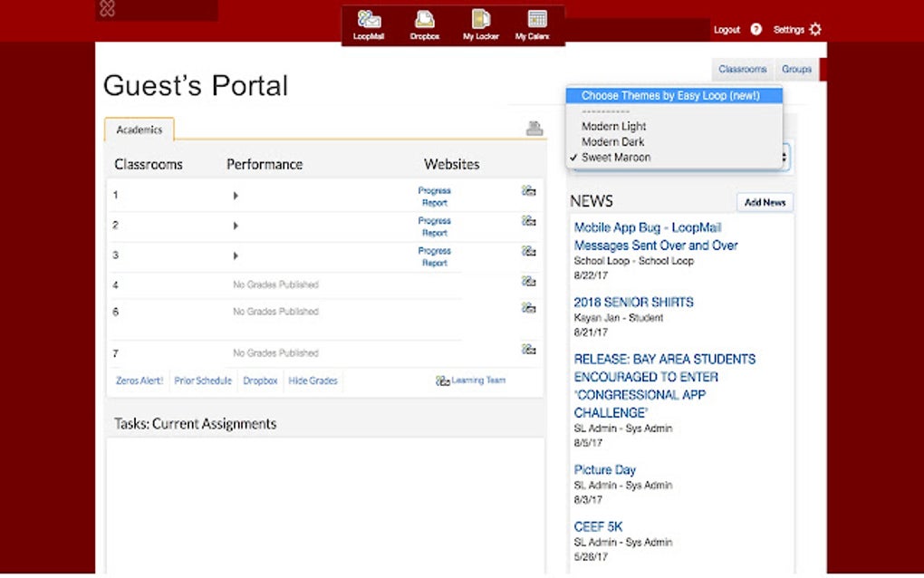Toggle Hide Grades for the classrooms list
The height and width of the screenshot is (578, 924).
click(x=313, y=381)
